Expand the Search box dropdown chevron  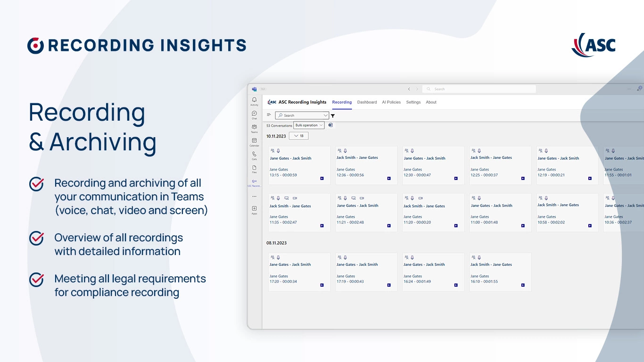pyautogui.click(x=325, y=115)
